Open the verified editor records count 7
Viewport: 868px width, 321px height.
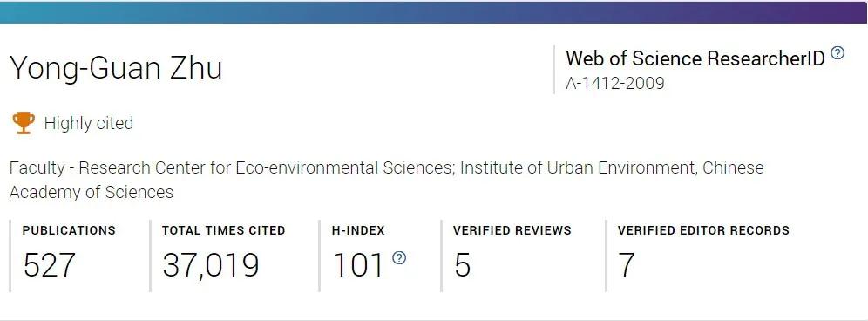click(x=627, y=265)
